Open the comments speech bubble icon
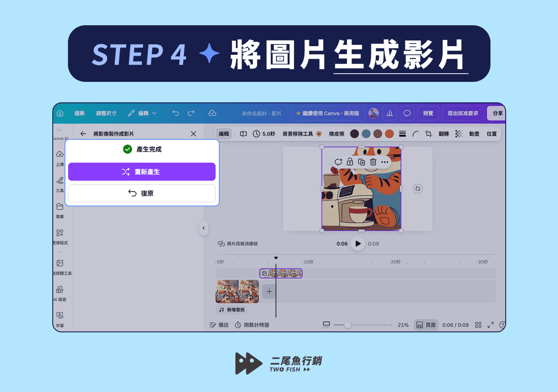Image resolution: width=558 pixels, height=392 pixels. 407,113
